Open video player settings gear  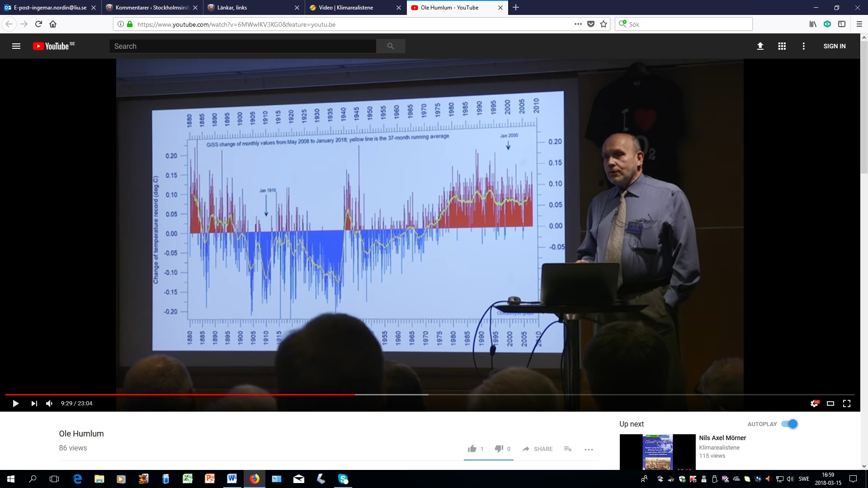pyautogui.click(x=815, y=404)
